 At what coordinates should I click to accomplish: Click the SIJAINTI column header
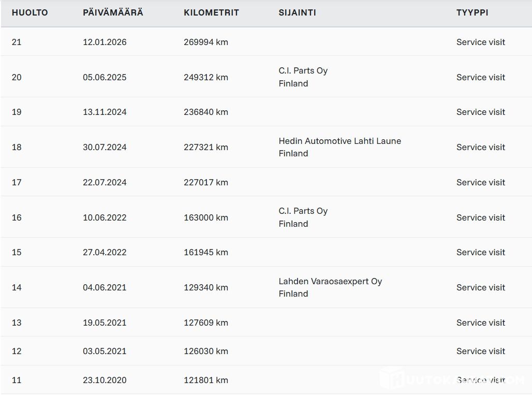[297, 12]
